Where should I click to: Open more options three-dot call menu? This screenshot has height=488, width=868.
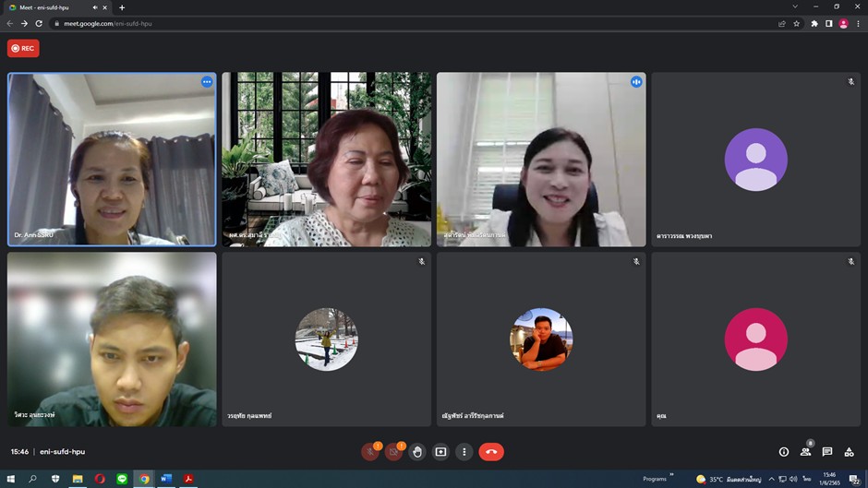(464, 452)
